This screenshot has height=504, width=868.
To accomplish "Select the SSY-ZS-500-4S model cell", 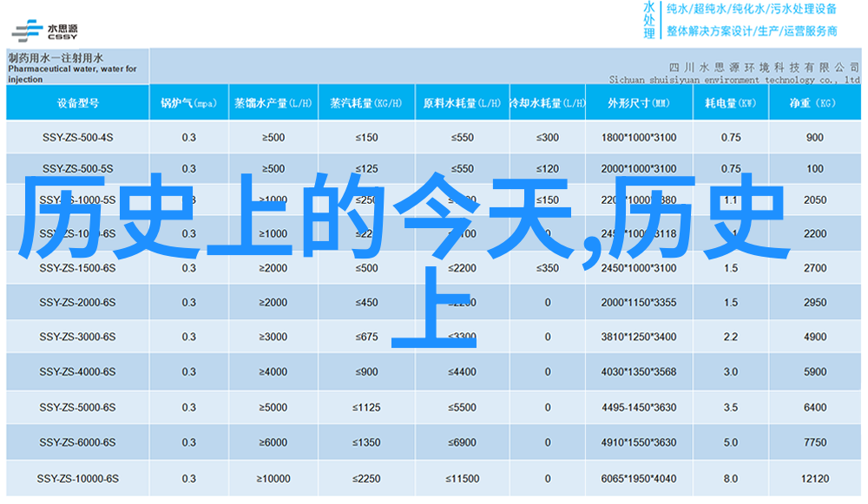I will [77, 137].
